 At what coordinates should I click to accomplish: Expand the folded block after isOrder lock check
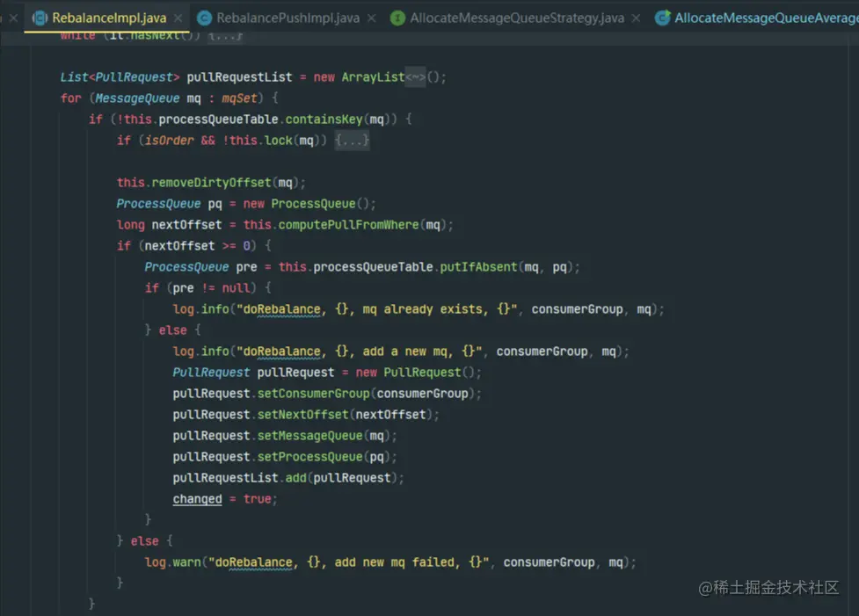click(352, 141)
